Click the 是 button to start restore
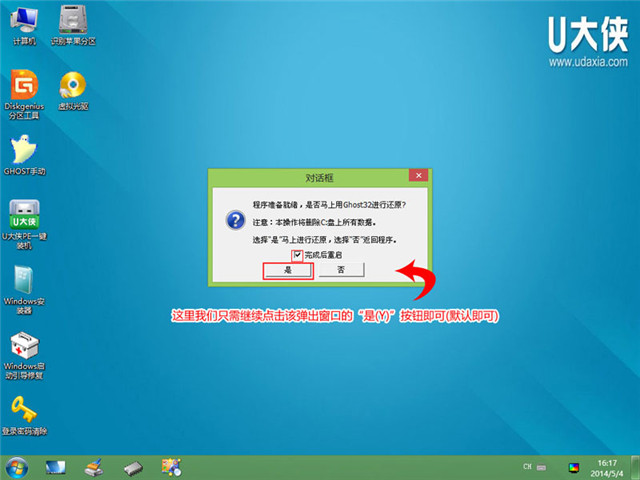The image size is (640, 480). [x=288, y=270]
